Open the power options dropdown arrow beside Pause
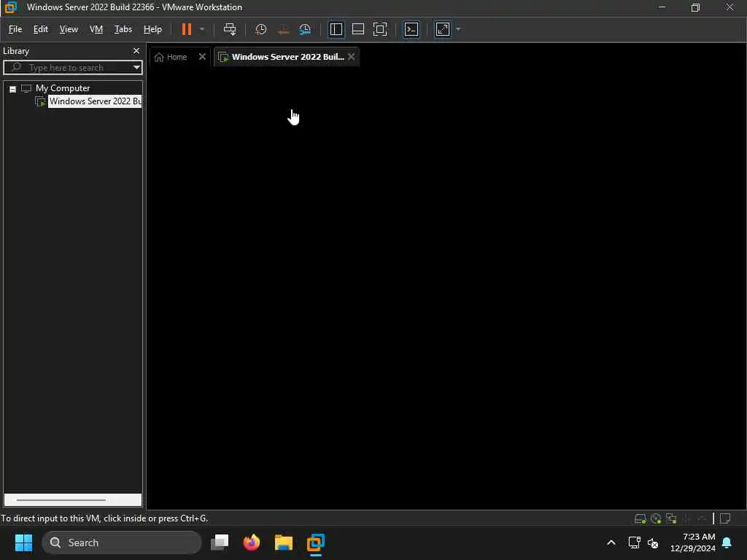 pyautogui.click(x=202, y=29)
